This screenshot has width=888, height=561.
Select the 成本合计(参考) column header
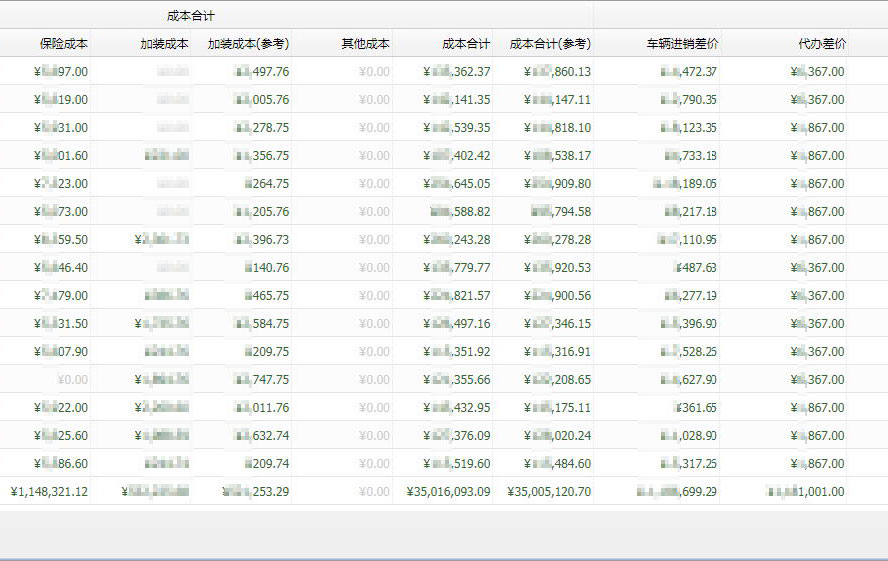tap(549, 44)
